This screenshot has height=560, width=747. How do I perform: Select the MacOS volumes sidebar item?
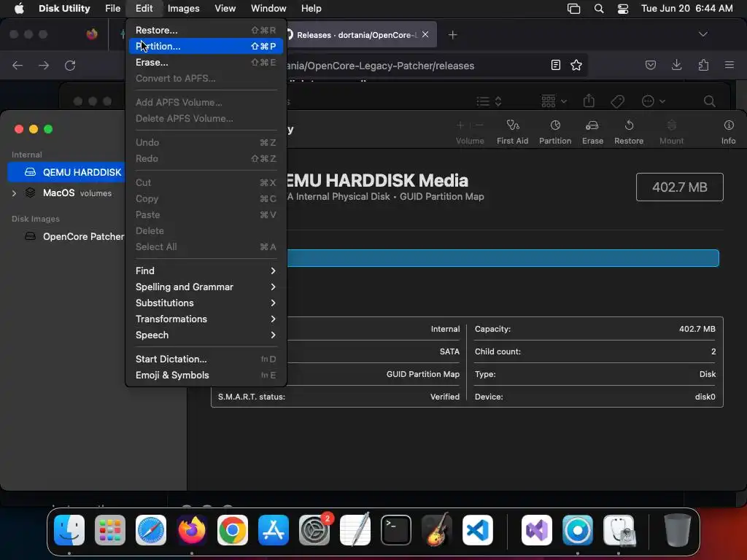point(77,192)
